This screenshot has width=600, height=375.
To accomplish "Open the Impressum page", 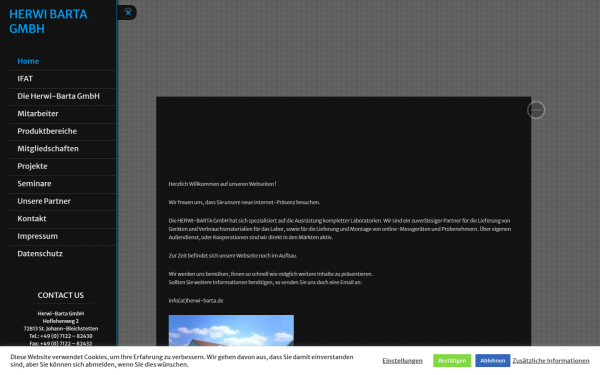I will tap(38, 236).
